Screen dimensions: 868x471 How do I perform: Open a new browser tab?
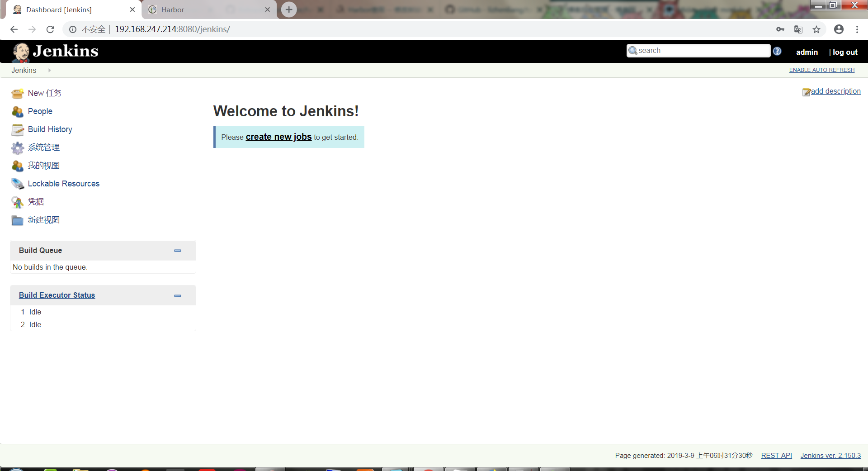click(289, 10)
